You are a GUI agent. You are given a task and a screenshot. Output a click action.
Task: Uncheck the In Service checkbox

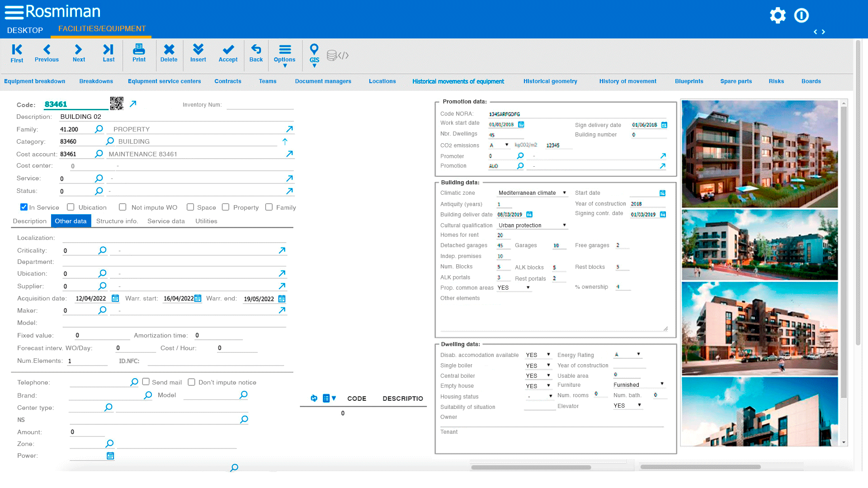click(x=24, y=207)
